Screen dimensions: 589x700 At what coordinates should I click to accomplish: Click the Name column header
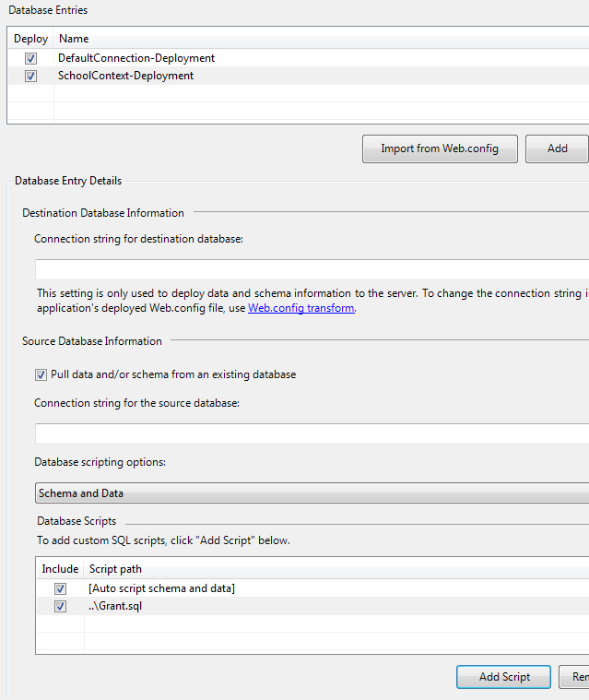pos(74,40)
